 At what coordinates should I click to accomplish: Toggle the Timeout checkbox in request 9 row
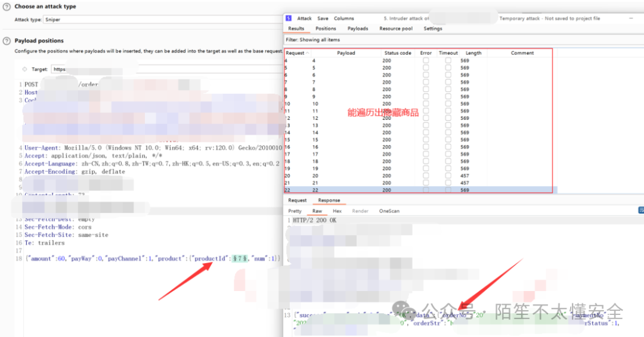(448, 97)
